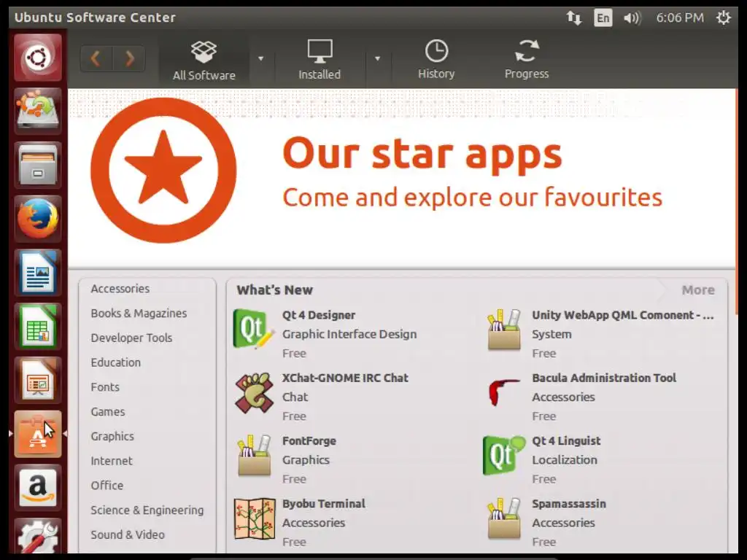This screenshot has width=747, height=560.
Task: Open Amazon from the launcher
Action: point(38,488)
